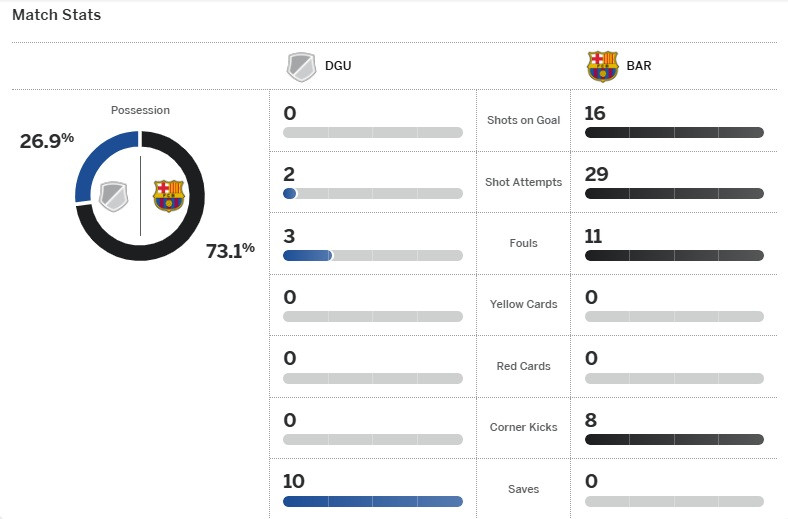Click Barcelona's Shot Attempts bar
788x519 pixels.
[674, 193]
